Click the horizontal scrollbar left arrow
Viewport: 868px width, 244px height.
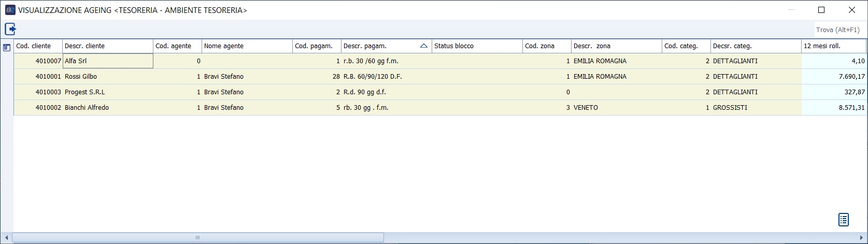tap(6, 238)
